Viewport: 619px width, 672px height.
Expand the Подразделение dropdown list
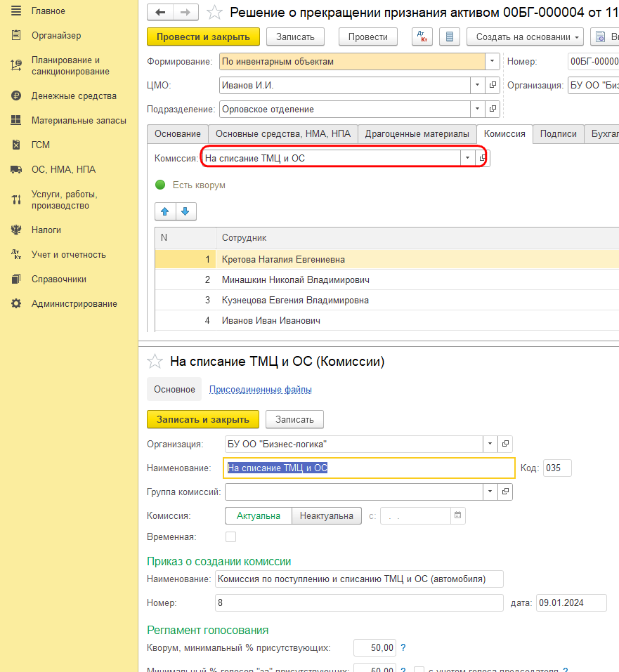pos(478,110)
